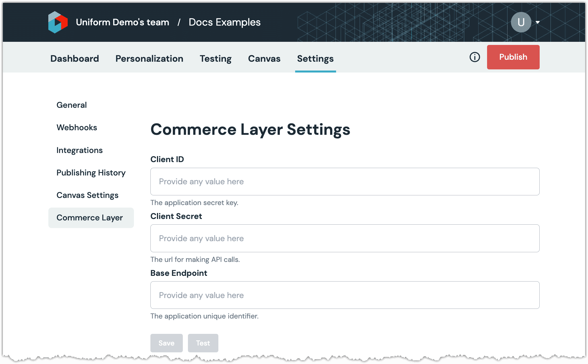Click 'The url for making API calls.'

click(195, 259)
